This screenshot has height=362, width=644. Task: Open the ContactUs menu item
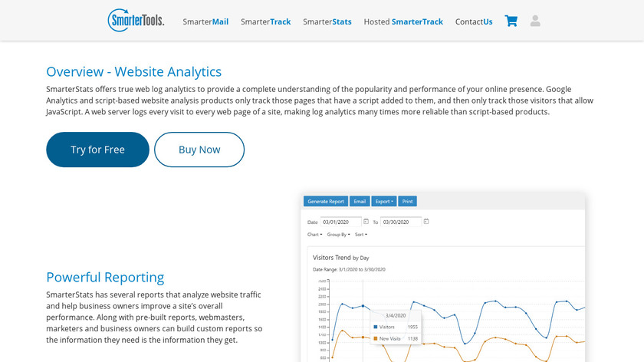[x=474, y=21]
